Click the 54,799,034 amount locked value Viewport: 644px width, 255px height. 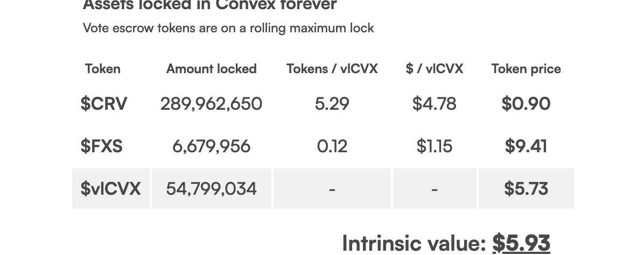point(211,189)
